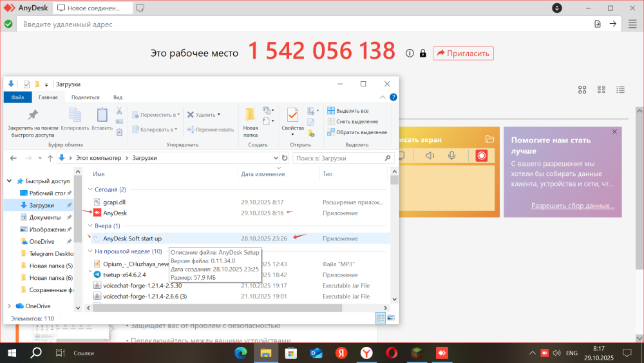644x363 pixels.
Task: Select the gcapi.dll file
Action: click(x=114, y=202)
